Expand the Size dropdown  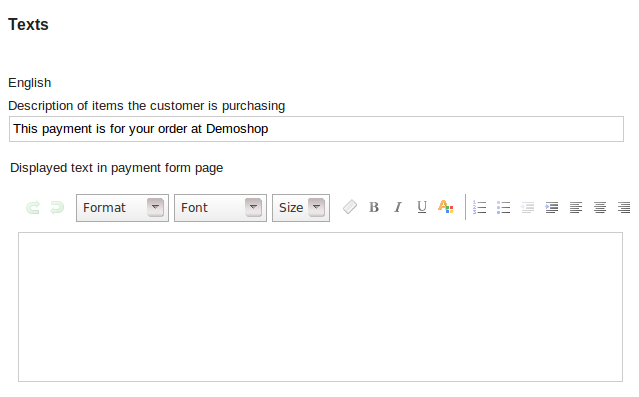pyautogui.click(x=301, y=208)
